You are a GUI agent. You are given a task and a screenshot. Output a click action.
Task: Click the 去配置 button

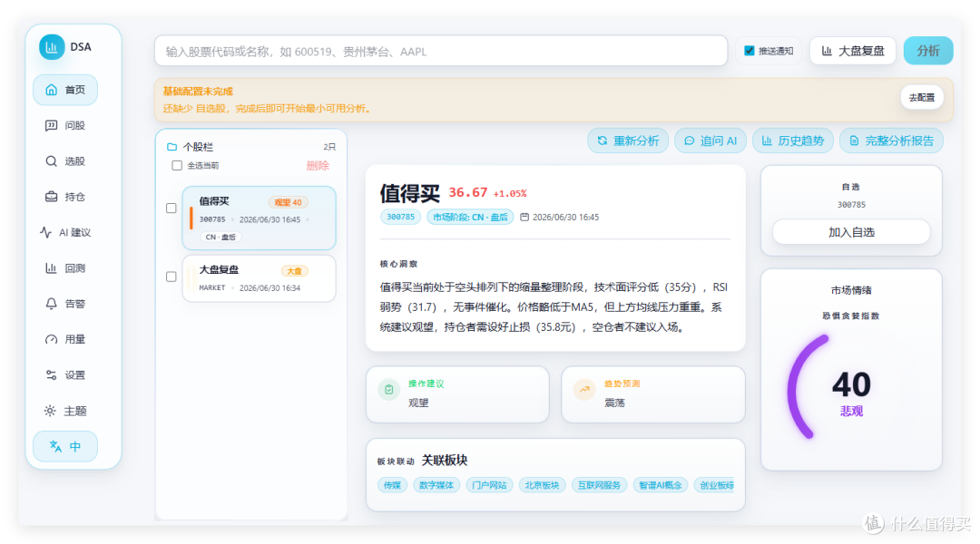tap(921, 97)
